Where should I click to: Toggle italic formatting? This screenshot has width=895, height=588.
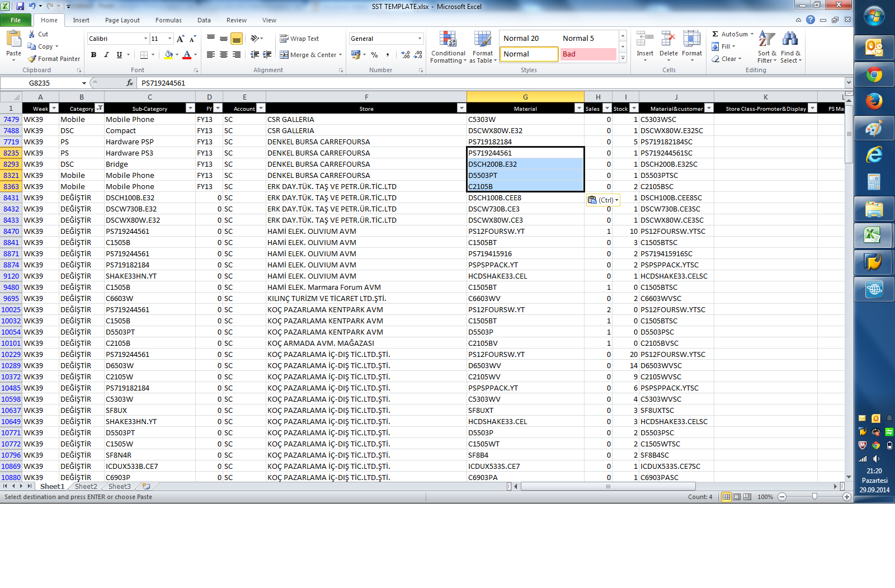point(106,55)
